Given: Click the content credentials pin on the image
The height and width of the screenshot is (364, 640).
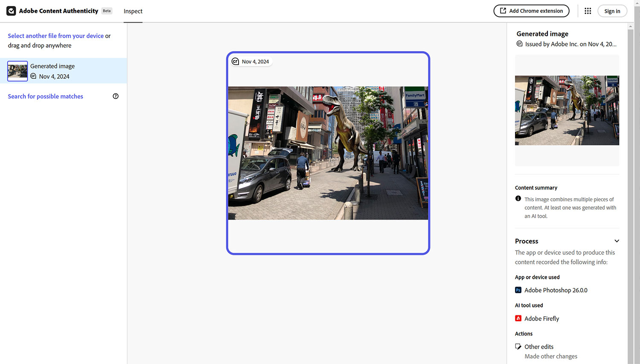Looking at the screenshot, I should pyautogui.click(x=235, y=61).
